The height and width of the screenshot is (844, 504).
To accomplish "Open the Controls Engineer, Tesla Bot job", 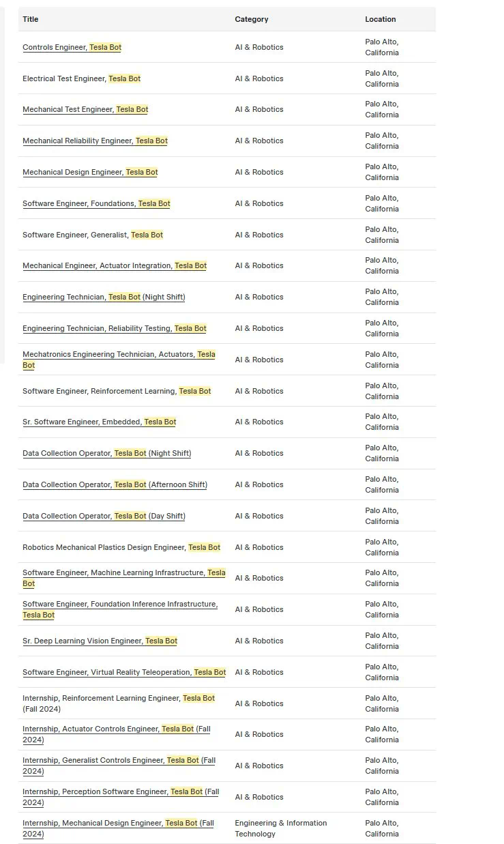I will point(72,47).
